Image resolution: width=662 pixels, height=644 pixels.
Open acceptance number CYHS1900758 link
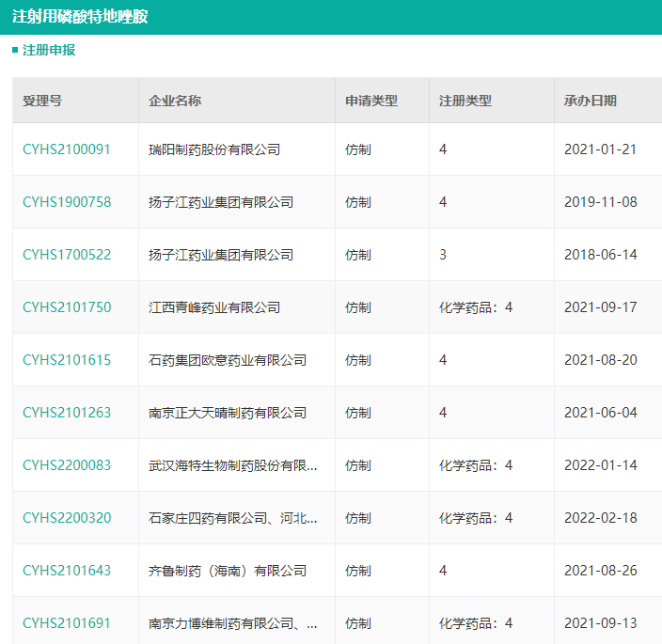[67, 202]
